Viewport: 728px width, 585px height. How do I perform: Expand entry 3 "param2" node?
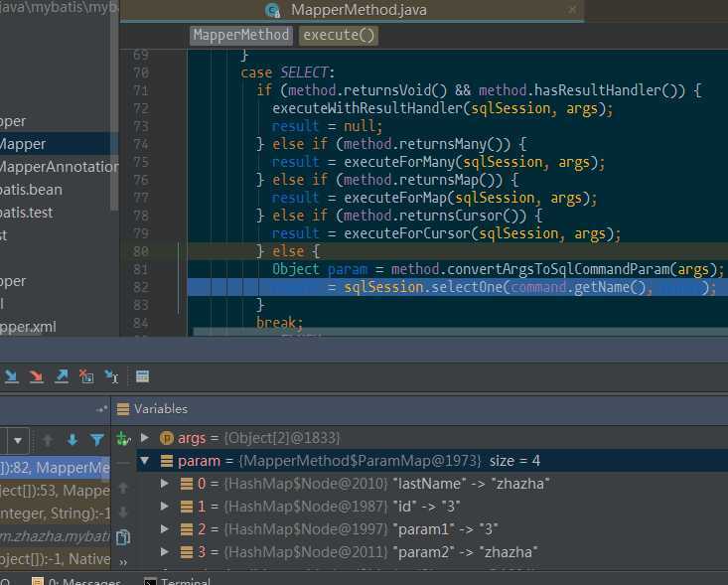pos(164,551)
